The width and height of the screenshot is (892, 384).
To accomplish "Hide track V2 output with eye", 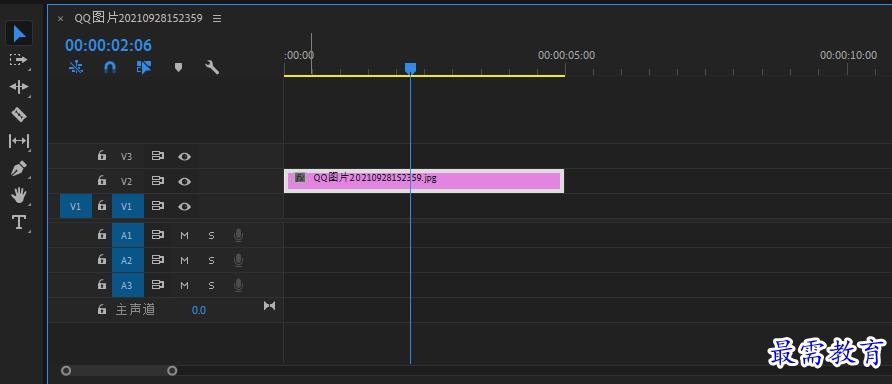I will (184, 181).
